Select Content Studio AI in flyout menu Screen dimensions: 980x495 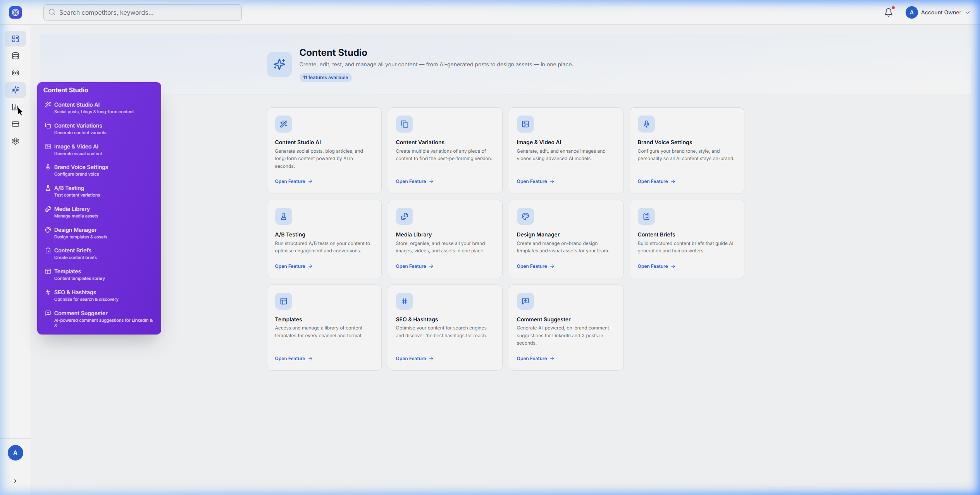(99, 108)
